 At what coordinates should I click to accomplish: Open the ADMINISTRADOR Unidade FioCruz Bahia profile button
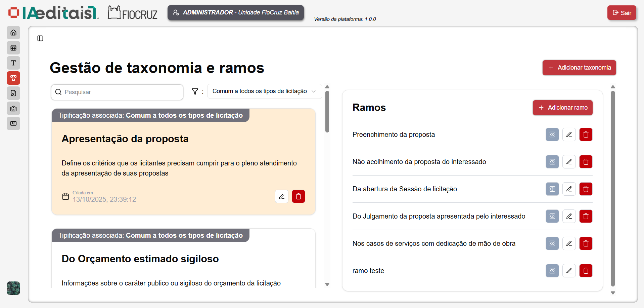[x=236, y=12]
